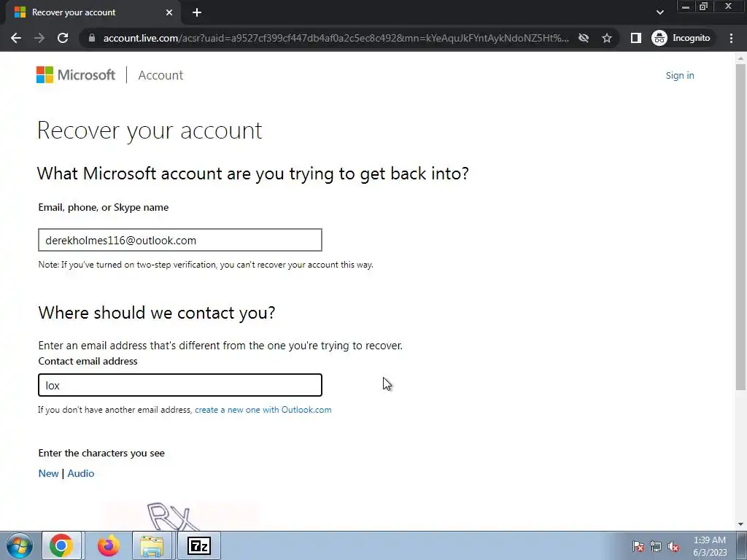Open 7-Zip from the taskbar
This screenshot has width=747, height=560.
[198, 545]
